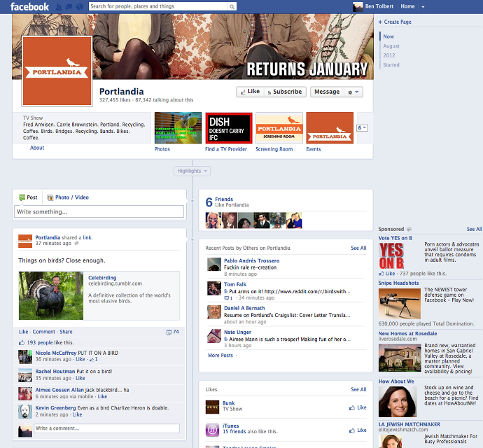Click the sponsored megaphone icon
Screen dimensions: 483x448
[x=409, y=229]
